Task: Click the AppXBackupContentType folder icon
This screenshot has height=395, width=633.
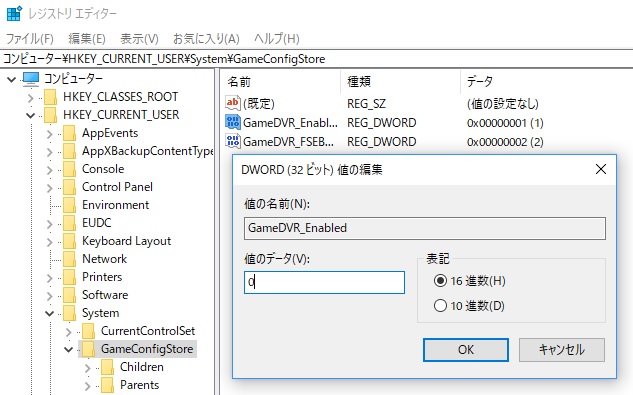Action: click(69, 151)
